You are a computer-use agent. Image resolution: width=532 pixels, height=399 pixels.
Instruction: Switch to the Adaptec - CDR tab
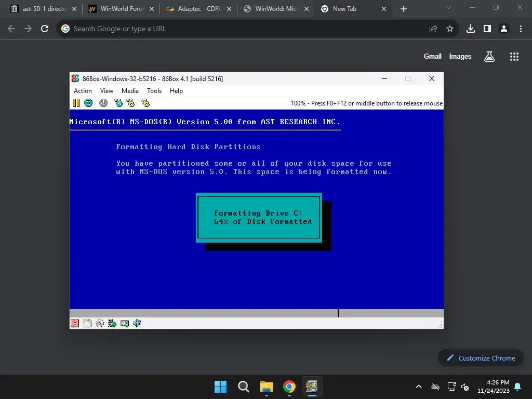[197, 9]
